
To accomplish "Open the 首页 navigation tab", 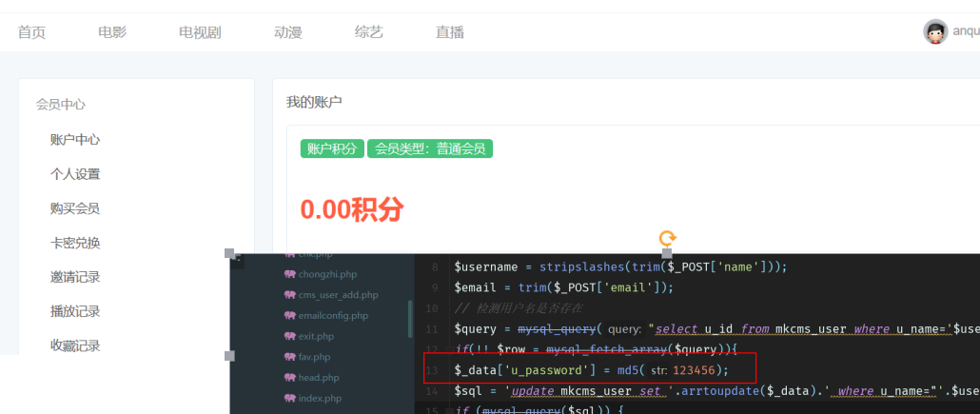I will 31,32.
